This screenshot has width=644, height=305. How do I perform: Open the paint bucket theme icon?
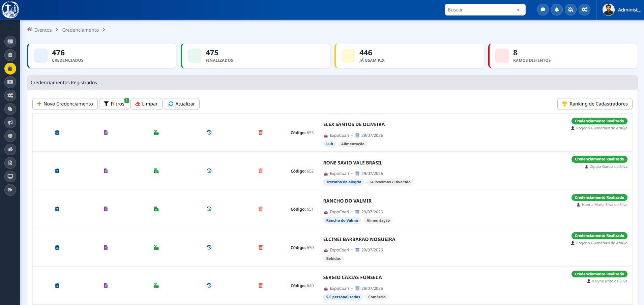[x=570, y=10]
